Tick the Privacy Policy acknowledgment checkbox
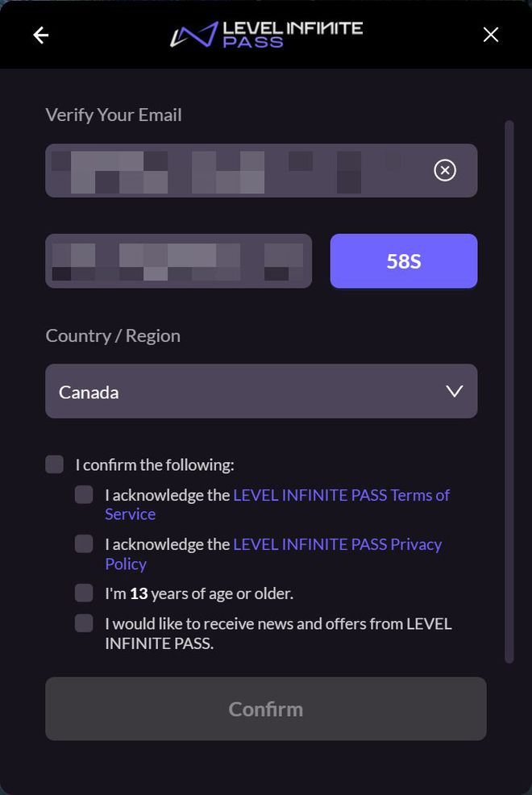Image resolution: width=532 pixels, height=795 pixels. (84, 544)
